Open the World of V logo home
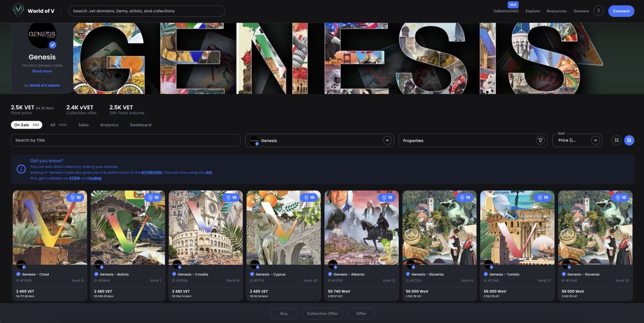Image resolution: width=644 pixels, height=323 pixels. [33, 11]
